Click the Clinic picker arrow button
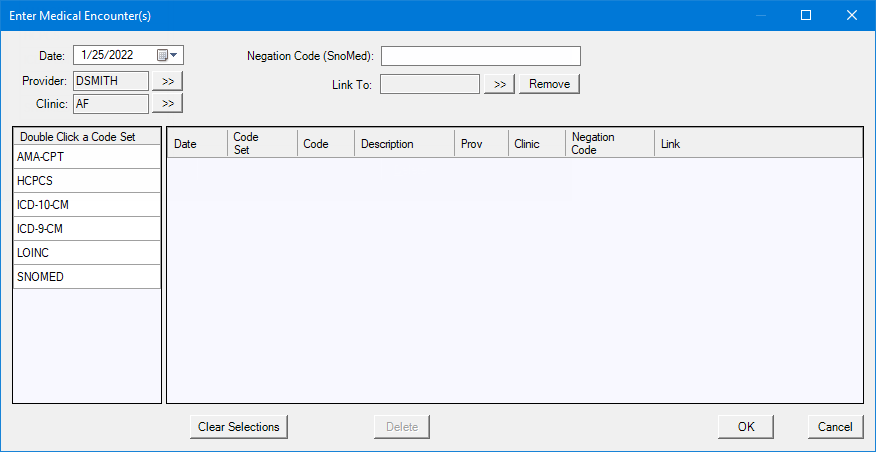The width and height of the screenshot is (876, 452). (167, 103)
